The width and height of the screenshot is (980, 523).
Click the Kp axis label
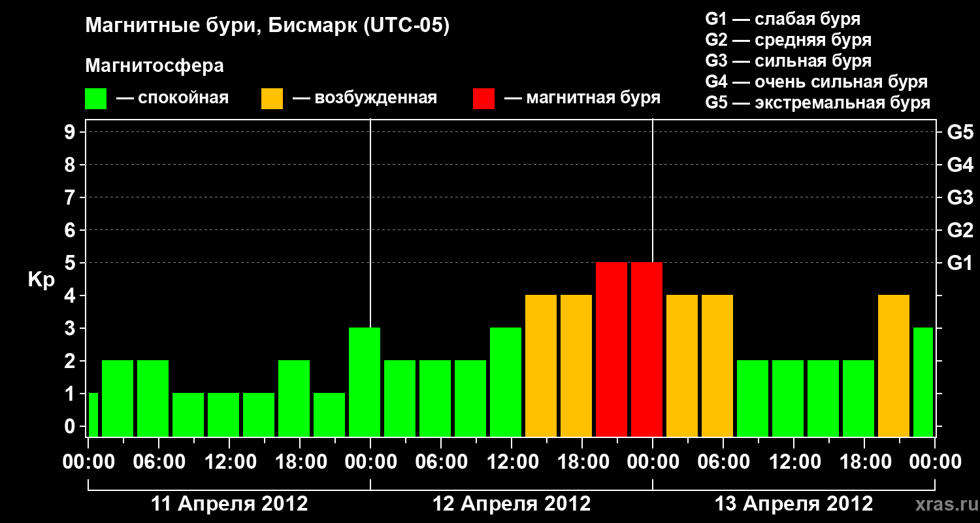pos(41,280)
